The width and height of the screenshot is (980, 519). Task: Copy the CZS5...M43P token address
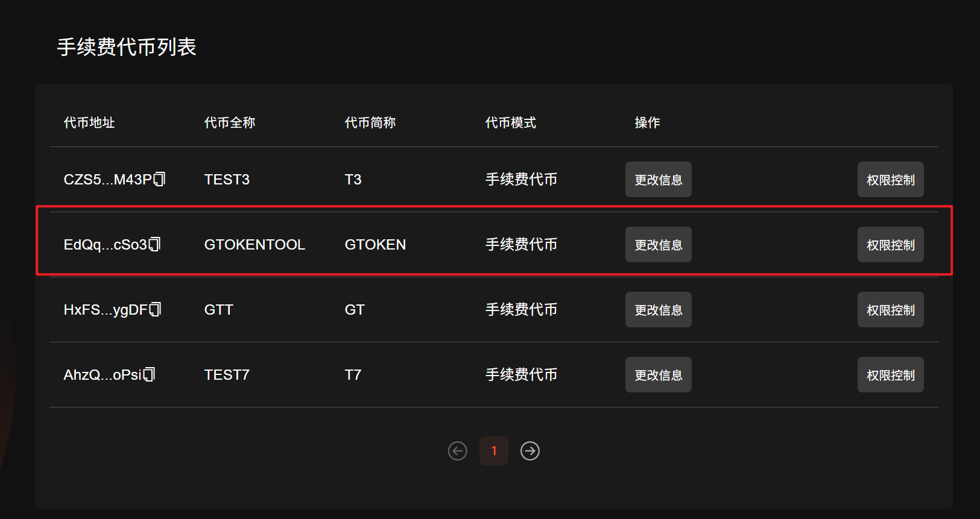tap(160, 179)
